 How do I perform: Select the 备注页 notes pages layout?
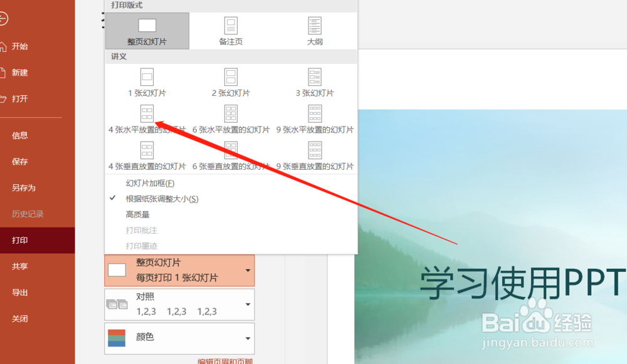(231, 30)
